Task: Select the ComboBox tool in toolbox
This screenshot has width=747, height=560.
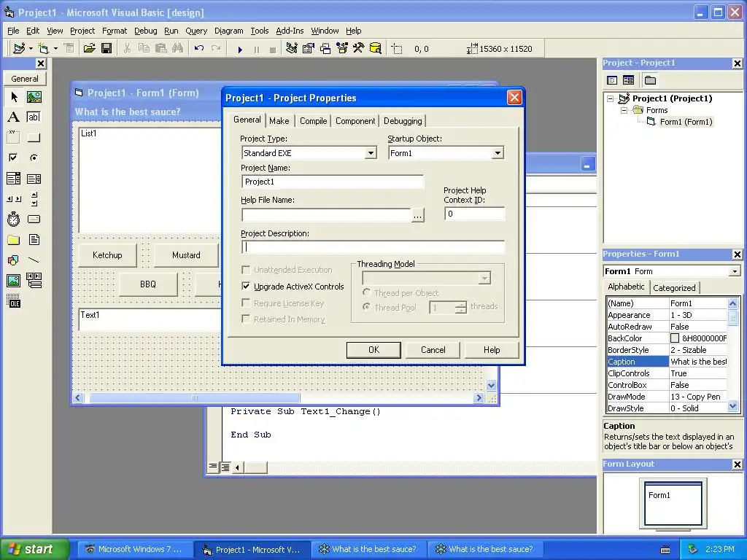Action: pyautogui.click(x=14, y=179)
